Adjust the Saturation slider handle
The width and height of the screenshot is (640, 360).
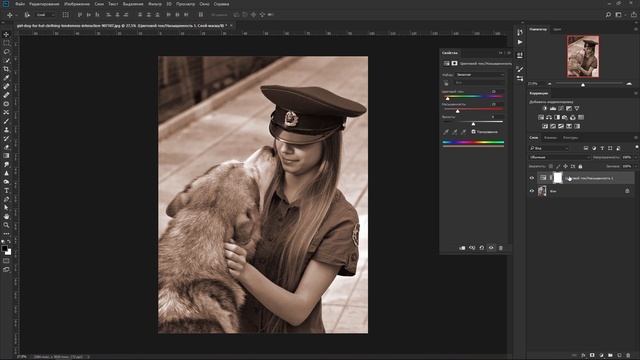(458, 111)
